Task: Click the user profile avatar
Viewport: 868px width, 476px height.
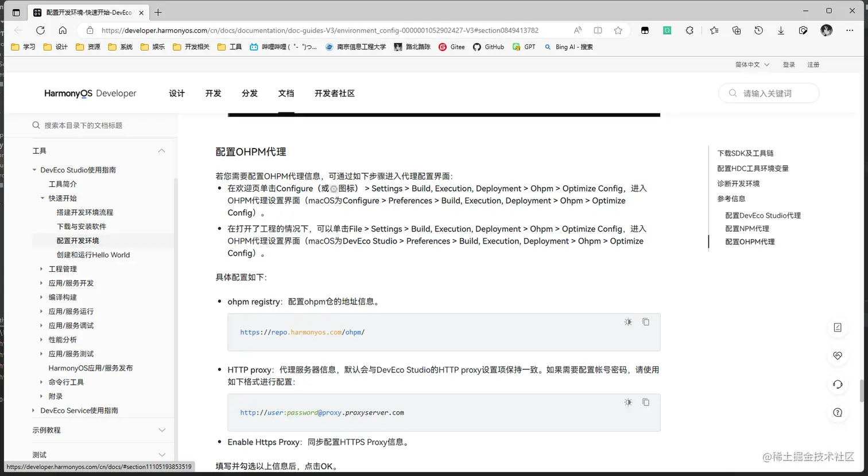Action: (x=826, y=30)
